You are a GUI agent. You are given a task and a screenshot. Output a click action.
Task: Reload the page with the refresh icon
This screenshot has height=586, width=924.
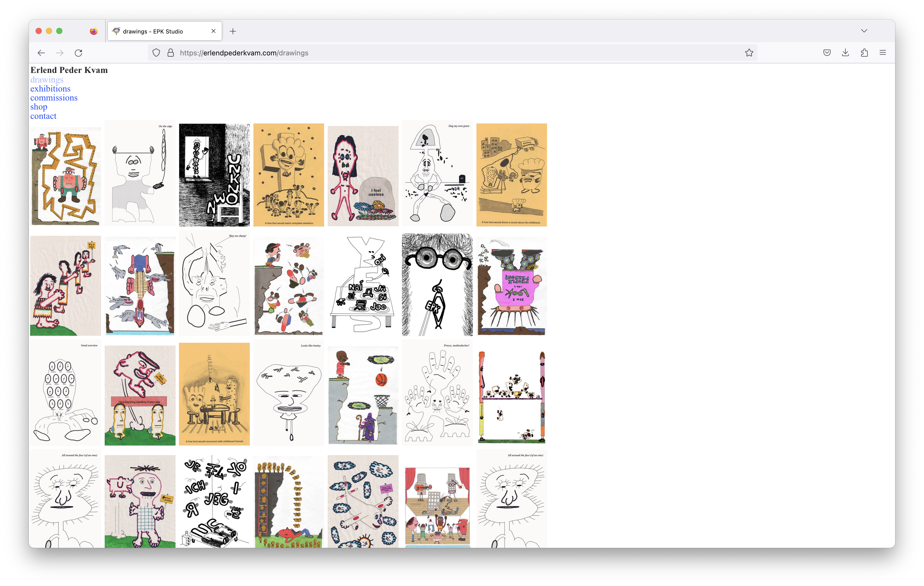pos(79,53)
